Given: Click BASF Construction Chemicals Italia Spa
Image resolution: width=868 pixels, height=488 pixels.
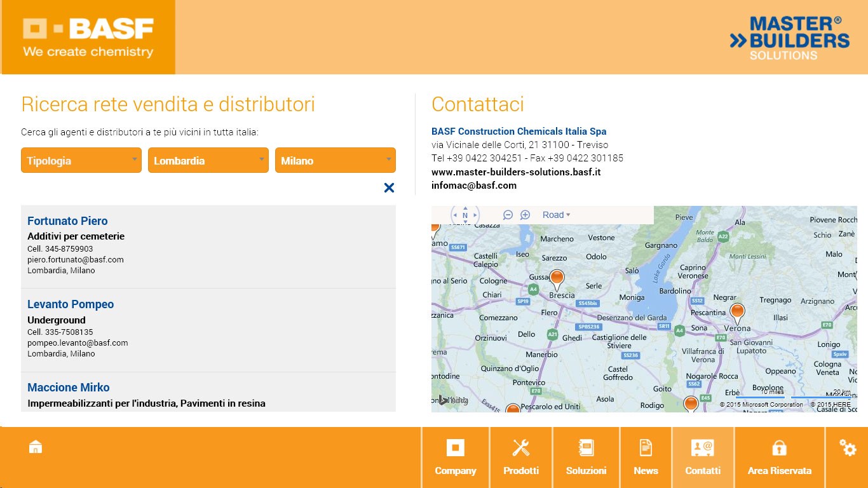Looking at the screenshot, I should pos(519,132).
